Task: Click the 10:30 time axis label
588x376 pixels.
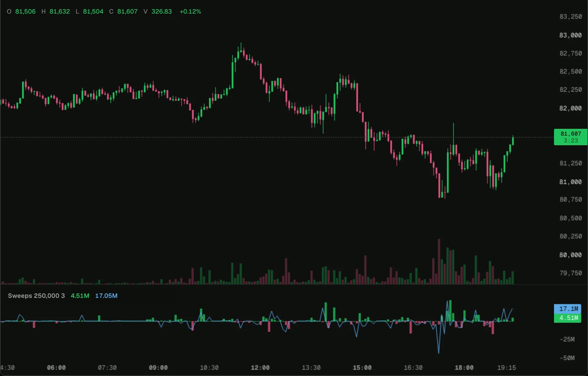Action: click(209, 368)
